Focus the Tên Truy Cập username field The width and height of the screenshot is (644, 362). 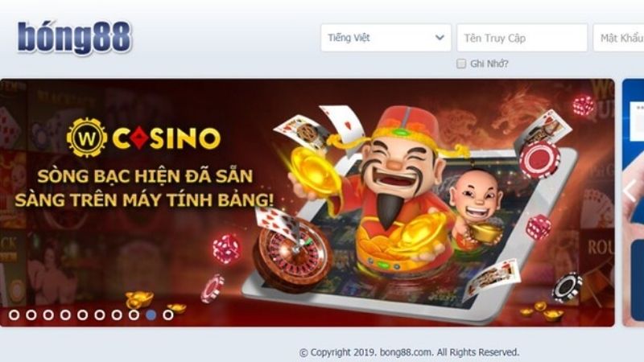coord(522,38)
